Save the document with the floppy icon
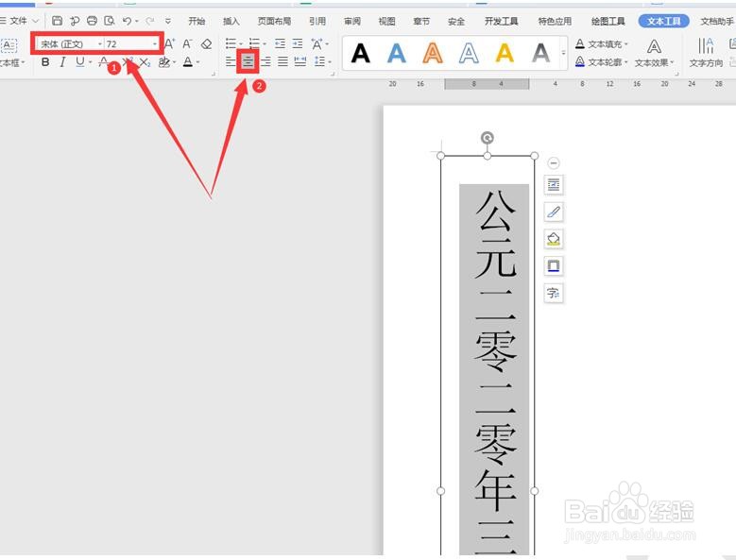Screen dimensions: 736x560 (x=58, y=21)
